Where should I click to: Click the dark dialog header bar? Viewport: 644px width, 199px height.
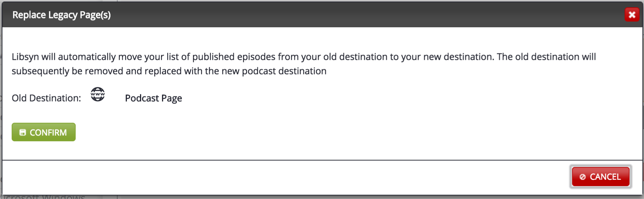coord(322,15)
